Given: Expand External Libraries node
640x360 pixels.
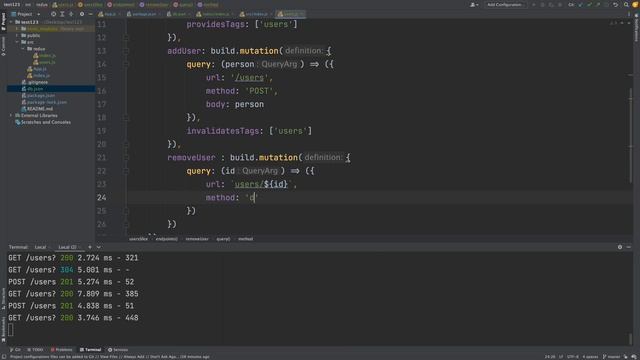Looking at the screenshot, I should pyautogui.click(x=11, y=116).
